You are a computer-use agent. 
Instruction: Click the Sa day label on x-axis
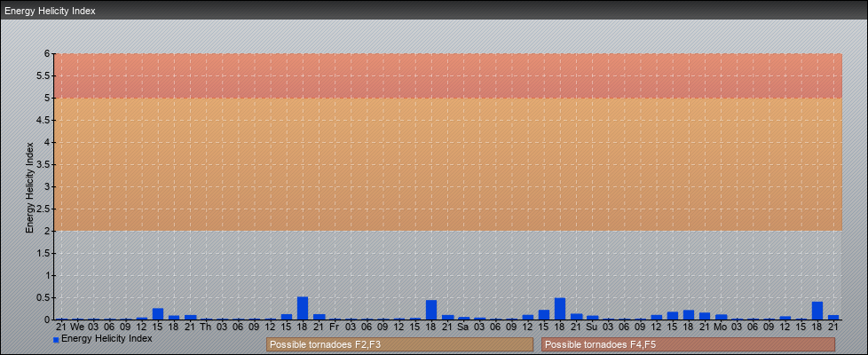click(463, 327)
